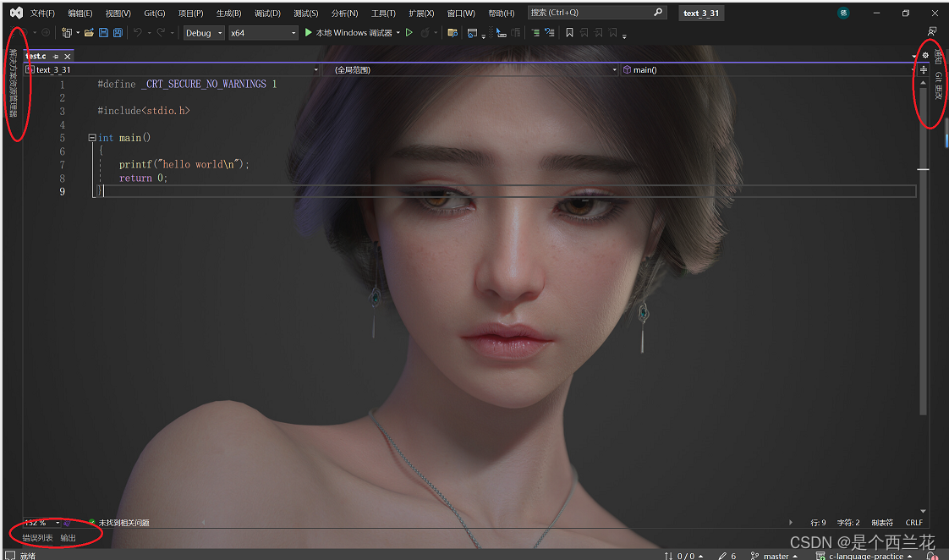Image resolution: width=949 pixels, height=560 pixels.
Task: Expand the toolbar overflow options arrow
Action: (624, 36)
